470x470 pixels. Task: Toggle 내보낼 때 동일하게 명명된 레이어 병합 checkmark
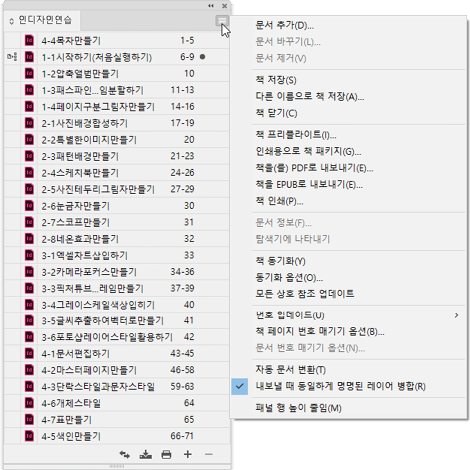point(240,386)
